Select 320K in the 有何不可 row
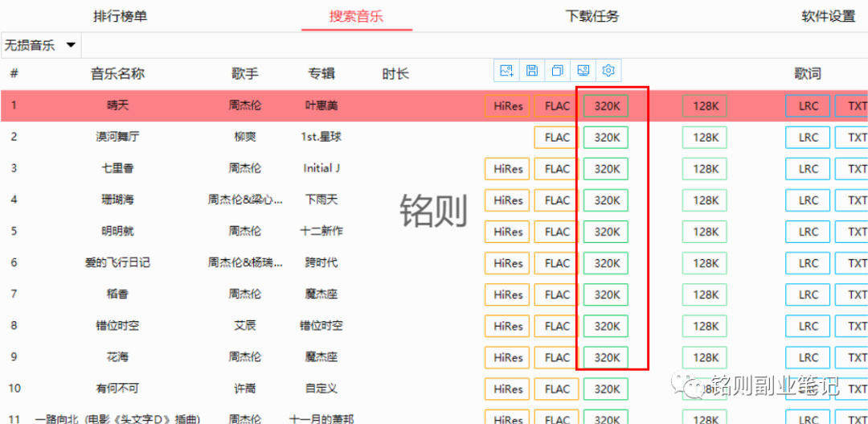Image resolution: width=868 pixels, height=424 pixels. [x=606, y=389]
